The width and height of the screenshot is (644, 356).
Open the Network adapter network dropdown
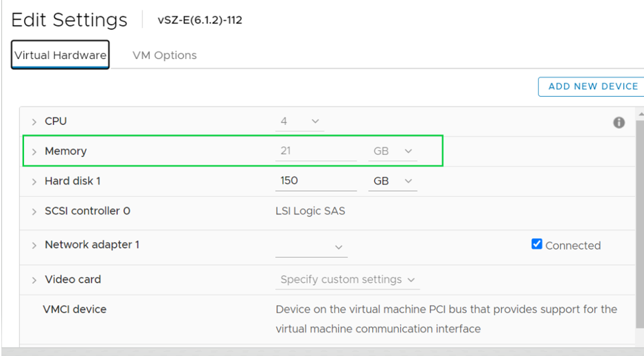(x=312, y=247)
